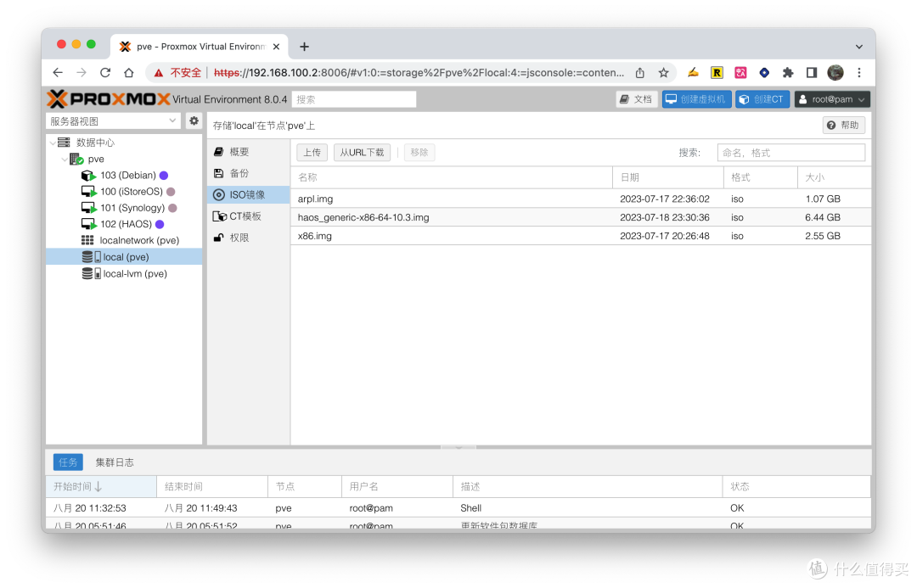
Task: Open the yellow R extension
Action: click(717, 72)
